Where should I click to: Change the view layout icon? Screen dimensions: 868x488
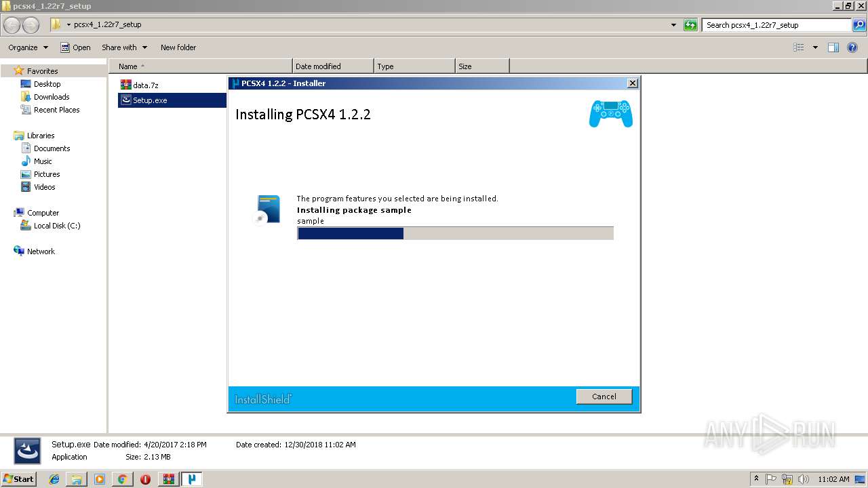click(x=799, y=47)
